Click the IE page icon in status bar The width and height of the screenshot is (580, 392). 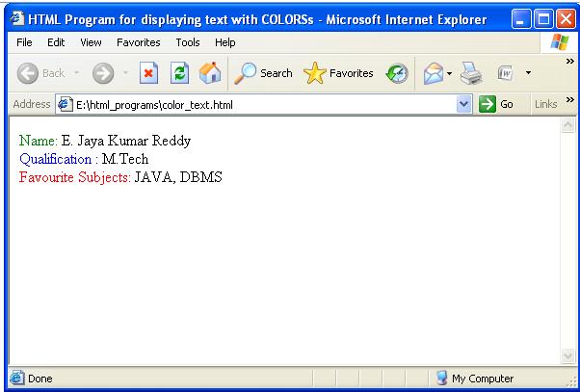(16, 378)
